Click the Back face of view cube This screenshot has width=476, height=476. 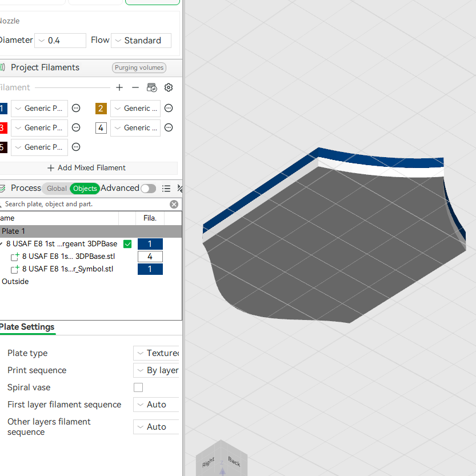click(x=234, y=462)
